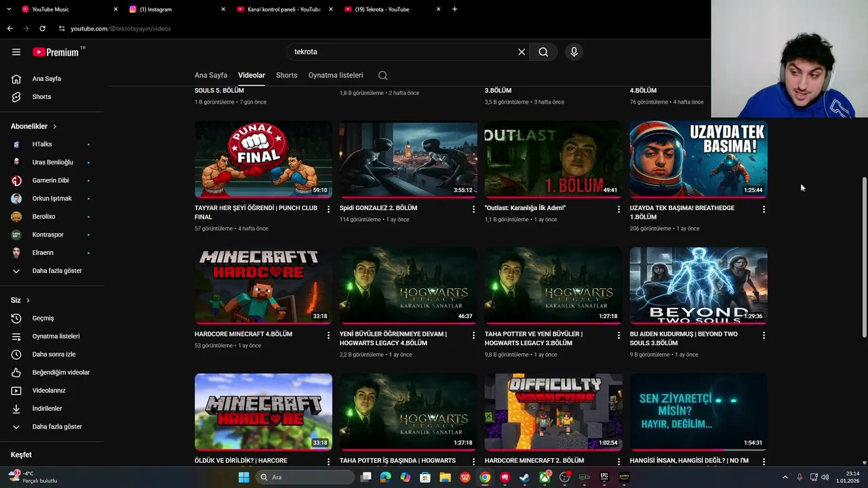Start voice search with microphone
Viewport: 868px width, 488px height.
click(574, 52)
